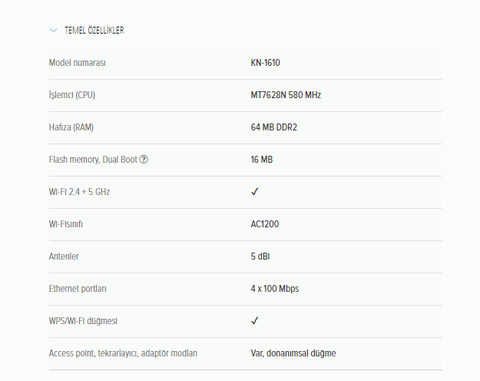Click the Wi-Fi sınıfı label
480x381 pixels.
coord(66,224)
